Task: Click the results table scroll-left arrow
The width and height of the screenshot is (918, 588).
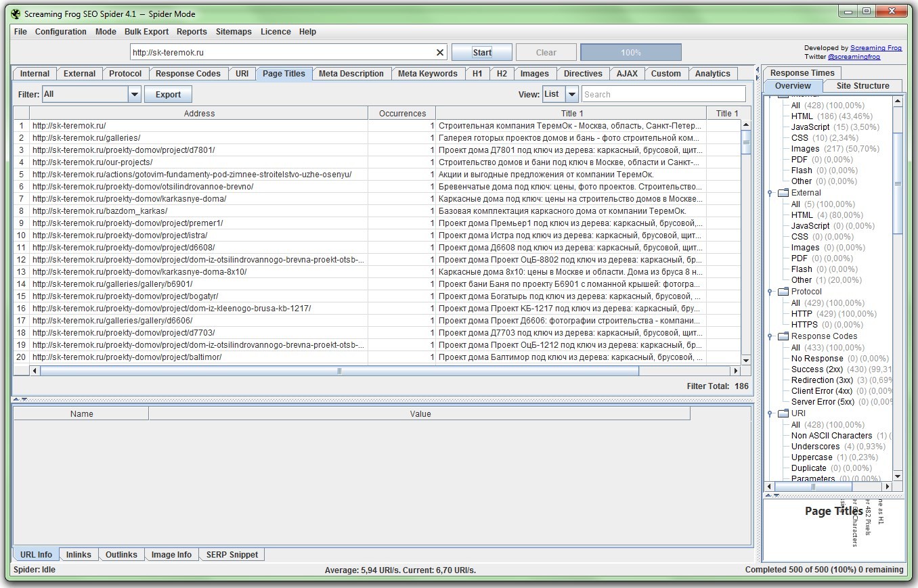Action: pyautogui.click(x=35, y=371)
